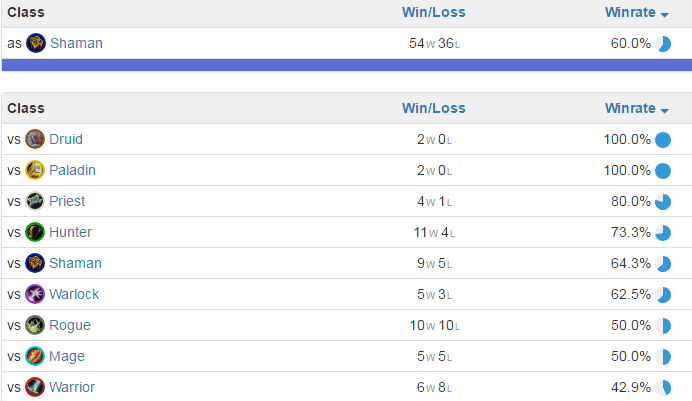
Task: Click the Rogue class icon
Action: tap(35, 325)
